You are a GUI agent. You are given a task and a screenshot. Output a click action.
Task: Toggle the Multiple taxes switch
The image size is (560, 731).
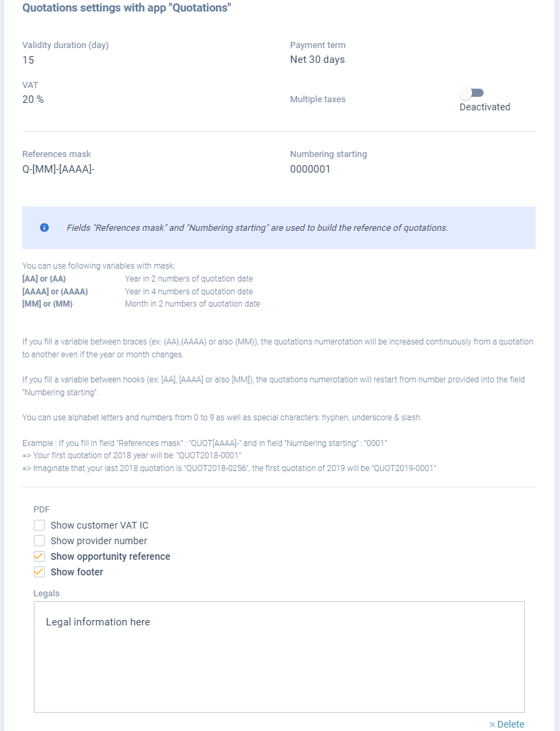472,93
